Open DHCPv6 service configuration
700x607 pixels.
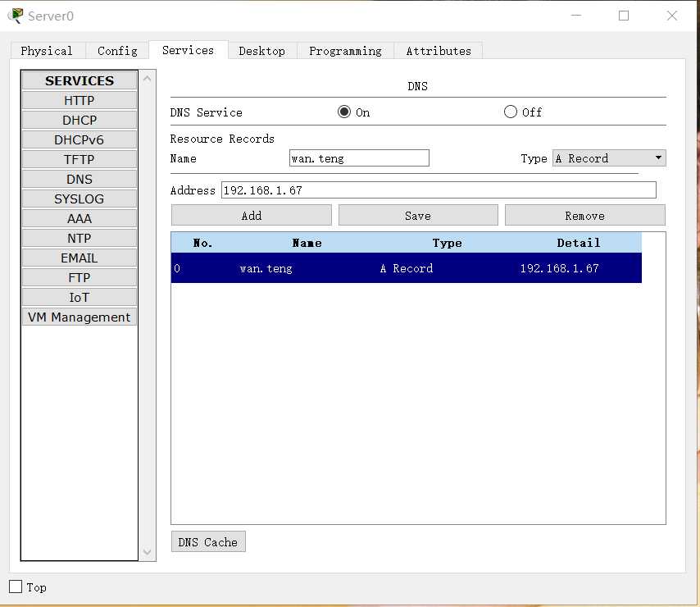tap(79, 139)
